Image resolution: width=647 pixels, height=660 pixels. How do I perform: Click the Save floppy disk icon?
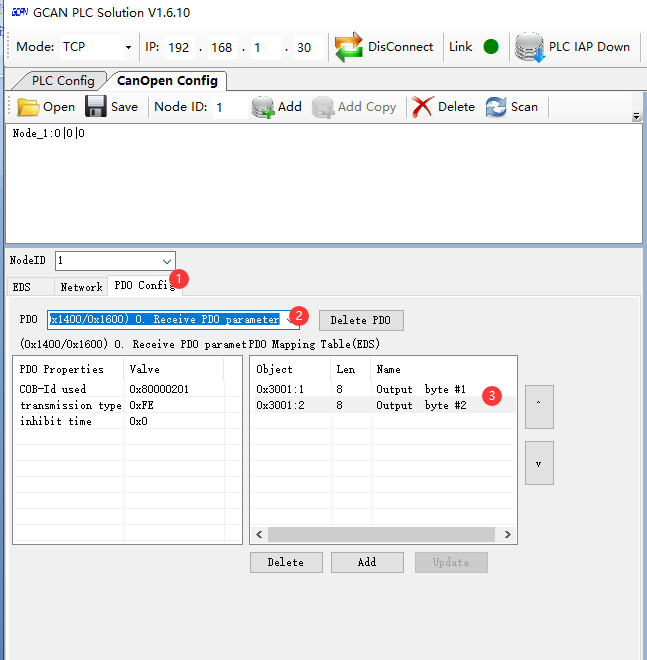96,107
